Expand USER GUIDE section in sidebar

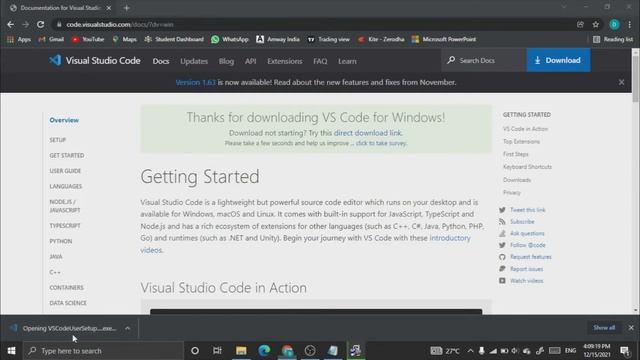pos(65,171)
